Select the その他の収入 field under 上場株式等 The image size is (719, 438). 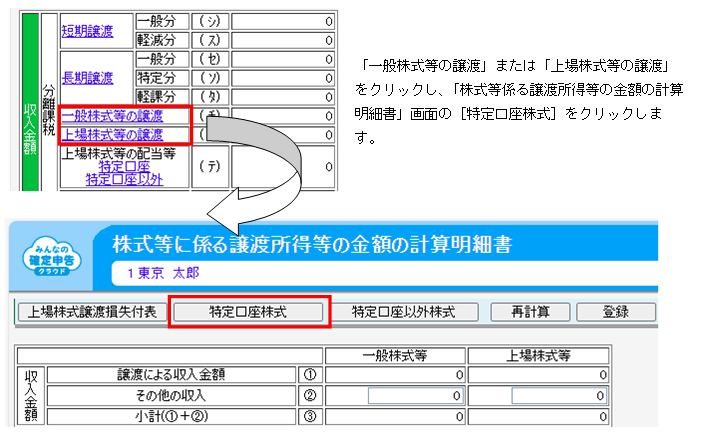pos(559,396)
